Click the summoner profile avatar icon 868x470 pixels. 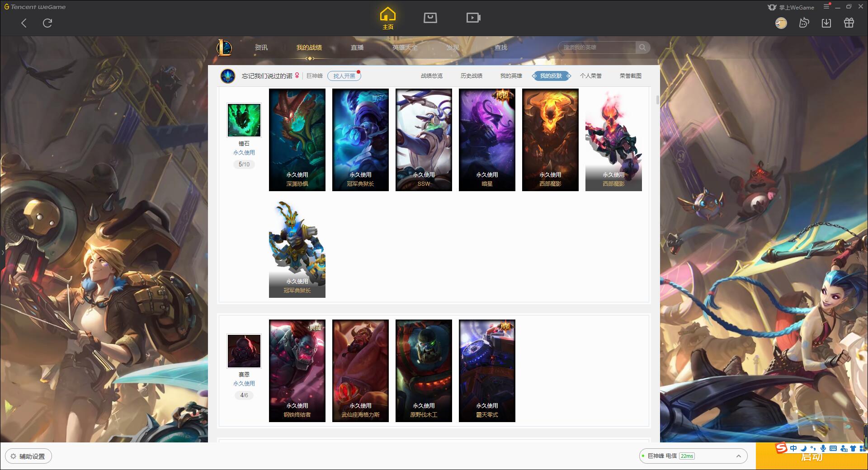(x=228, y=76)
